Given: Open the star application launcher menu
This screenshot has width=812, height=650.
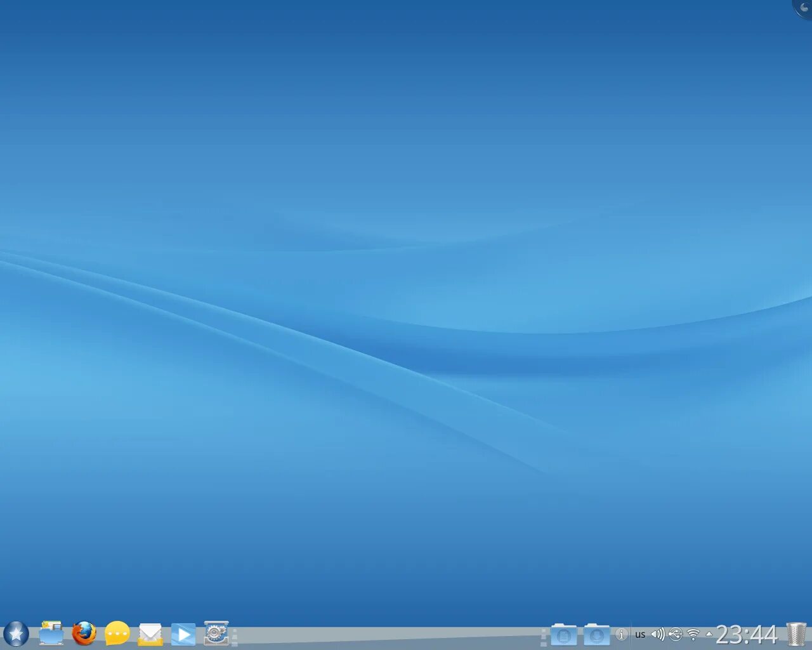Looking at the screenshot, I should pyautogui.click(x=16, y=633).
